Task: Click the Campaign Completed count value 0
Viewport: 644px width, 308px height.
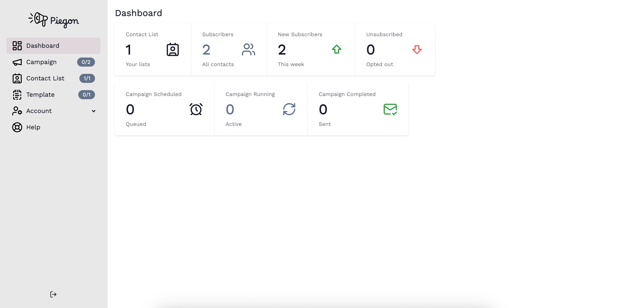Action: click(323, 109)
